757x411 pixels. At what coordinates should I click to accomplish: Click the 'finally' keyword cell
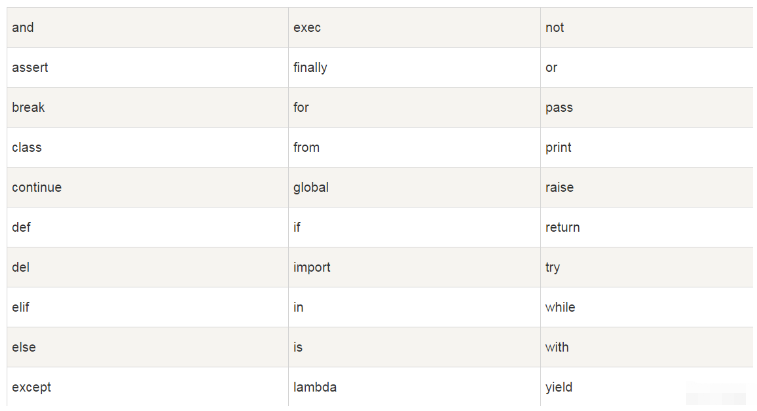pyautogui.click(x=310, y=68)
